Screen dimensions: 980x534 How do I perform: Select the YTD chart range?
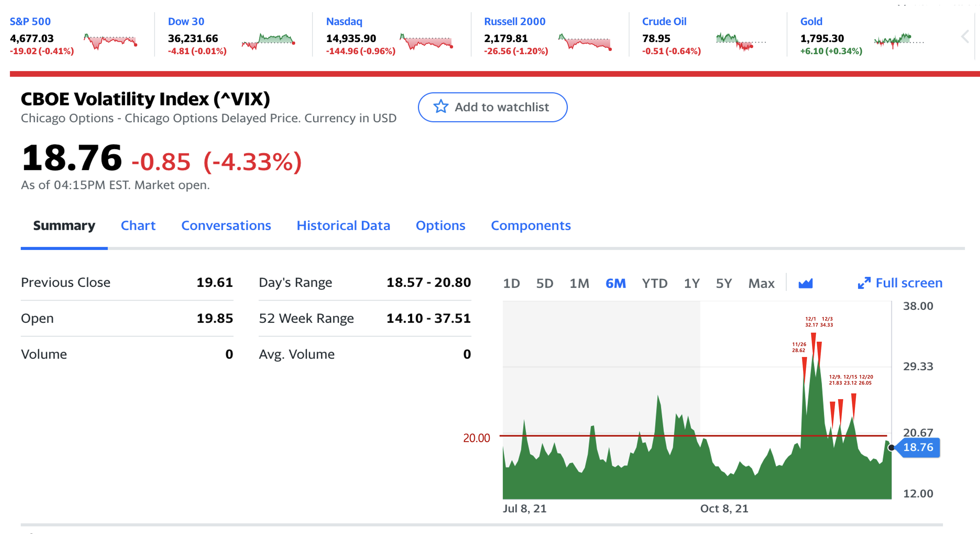pos(654,283)
